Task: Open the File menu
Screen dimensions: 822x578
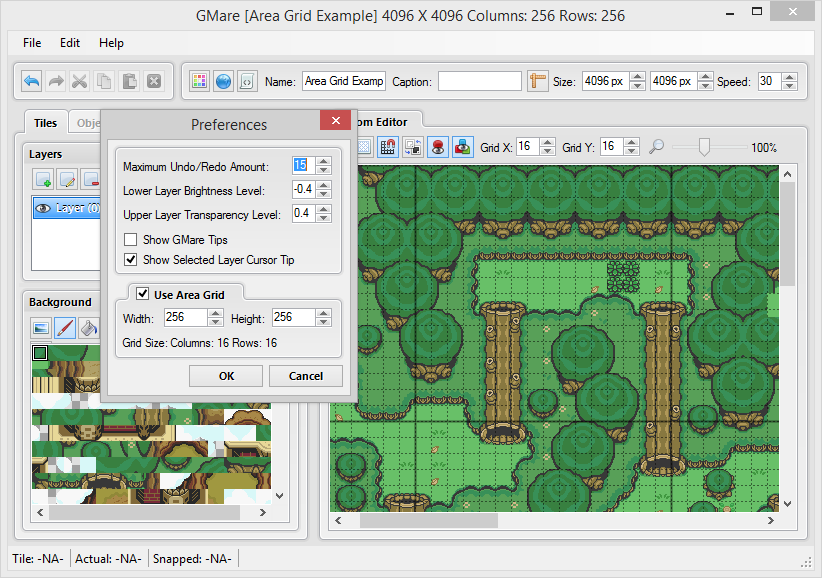Action: [x=32, y=43]
